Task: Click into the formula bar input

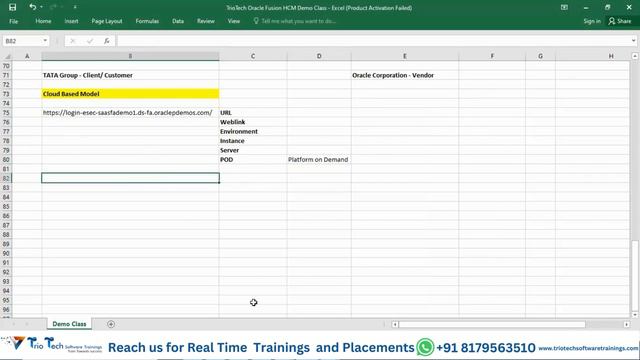Action: [x=373, y=41]
